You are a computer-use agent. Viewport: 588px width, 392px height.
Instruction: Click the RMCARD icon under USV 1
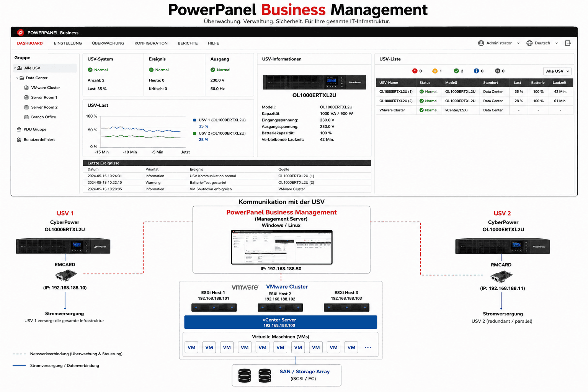(65, 275)
